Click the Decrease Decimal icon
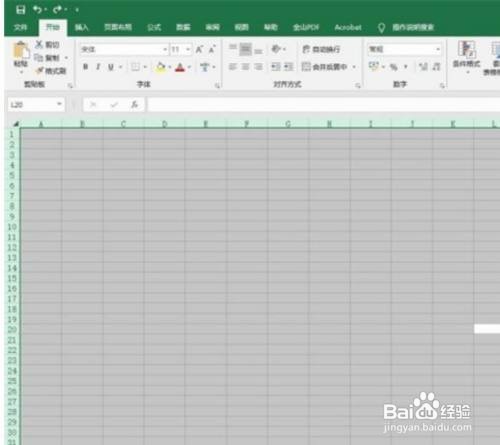 coord(437,67)
